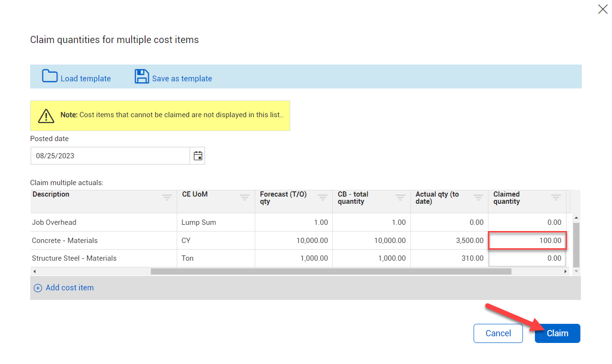Open Actual qty (to date) column filter
The width and height of the screenshot is (612, 364).
click(x=478, y=198)
